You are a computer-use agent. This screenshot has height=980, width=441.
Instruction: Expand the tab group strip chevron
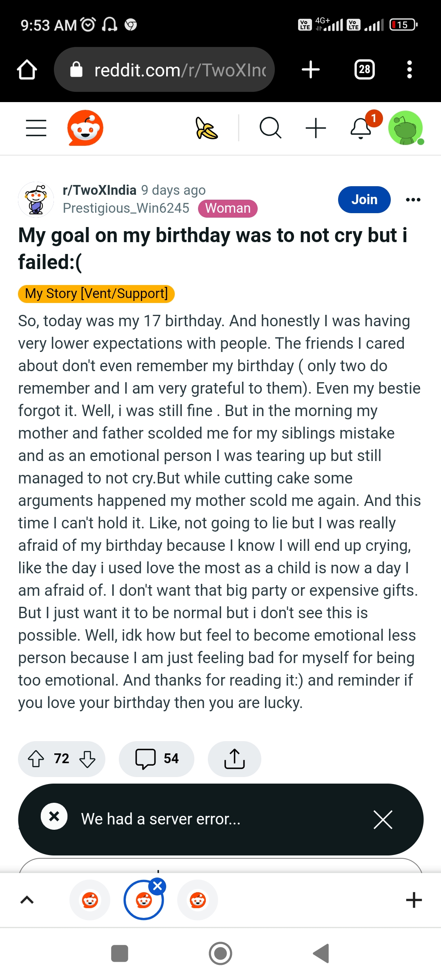pos(27,900)
